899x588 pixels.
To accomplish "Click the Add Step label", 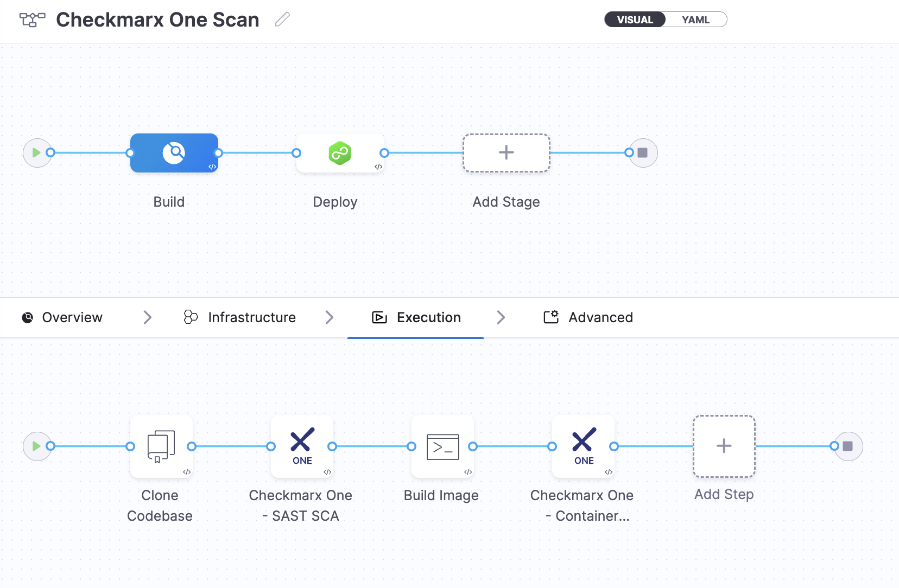I will [724, 494].
